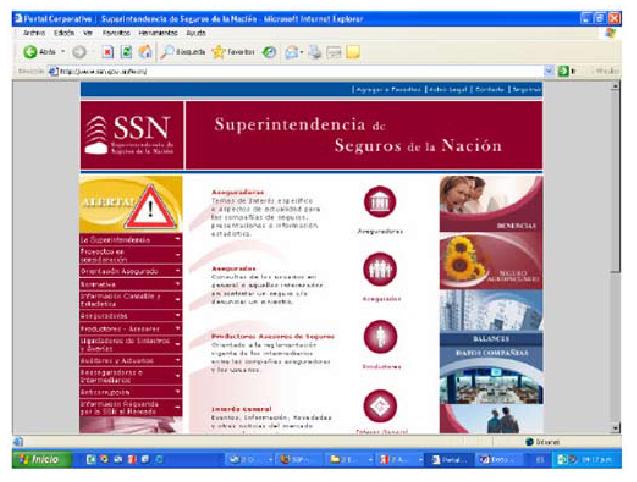This screenshot has height=482, width=637.
Task: Expand Orientación Asegurado sidebar item
Action: [x=130, y=271]
